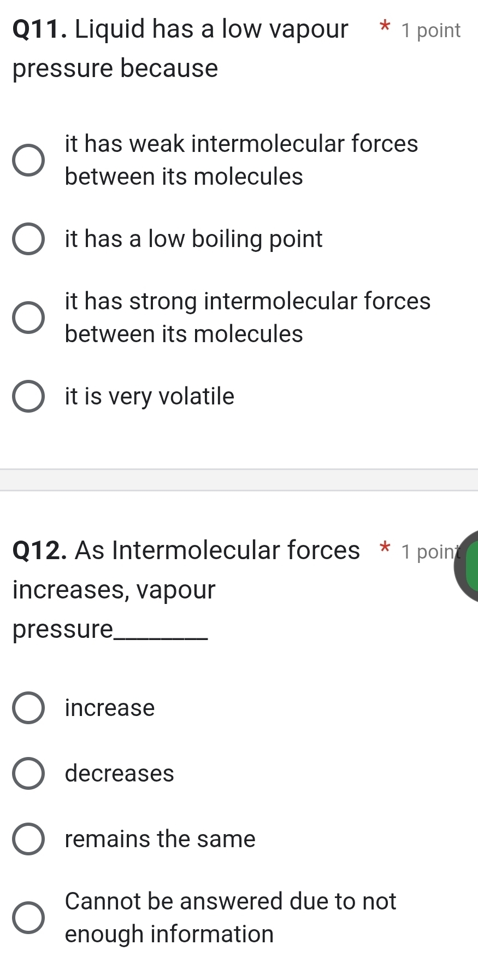Choose 'it has strong intermolecular forces' answer
This screenshot has width=478, height=980.
[29, 317]
